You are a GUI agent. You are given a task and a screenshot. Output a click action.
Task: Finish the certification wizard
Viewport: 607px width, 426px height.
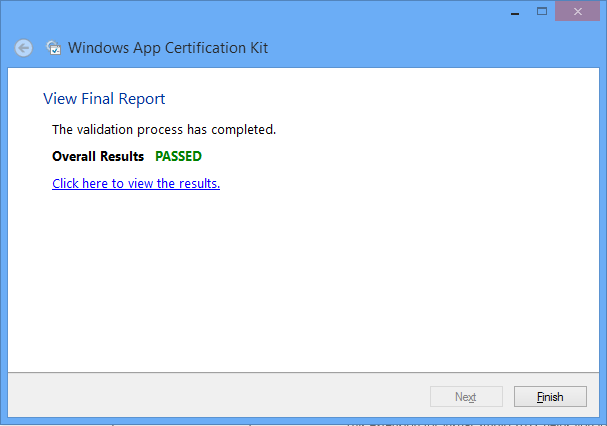(x=550, y=397)
